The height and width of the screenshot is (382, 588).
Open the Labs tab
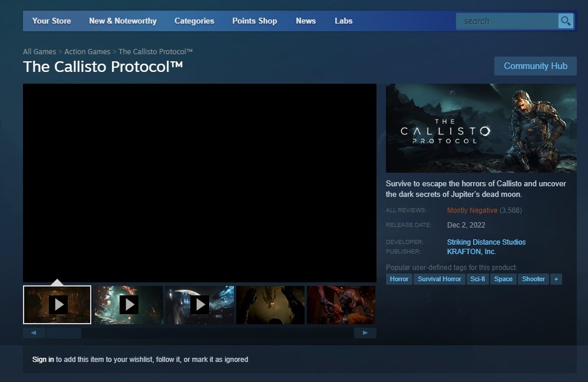coord(343,21)
